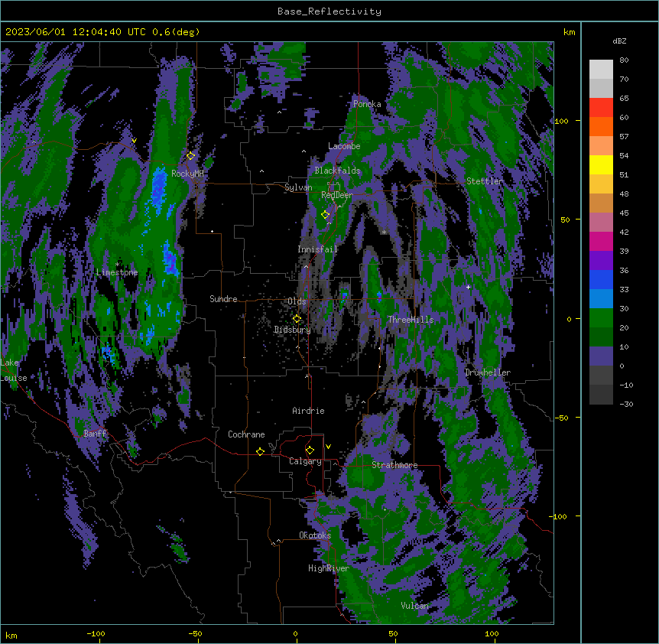
Task: Pick the yellow 51-54 dBZ legend color
Action: point(601,164)
